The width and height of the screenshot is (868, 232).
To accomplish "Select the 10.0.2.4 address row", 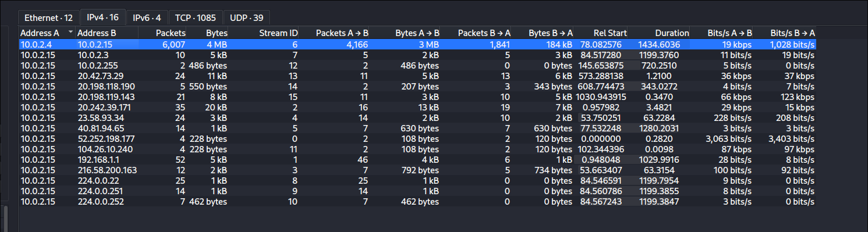I will pyautogui.click(x=417, y=44).
